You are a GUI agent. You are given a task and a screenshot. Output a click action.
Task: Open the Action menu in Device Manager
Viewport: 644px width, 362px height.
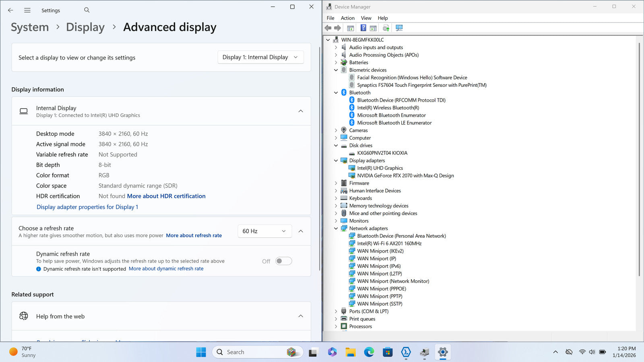click(347, 18)
